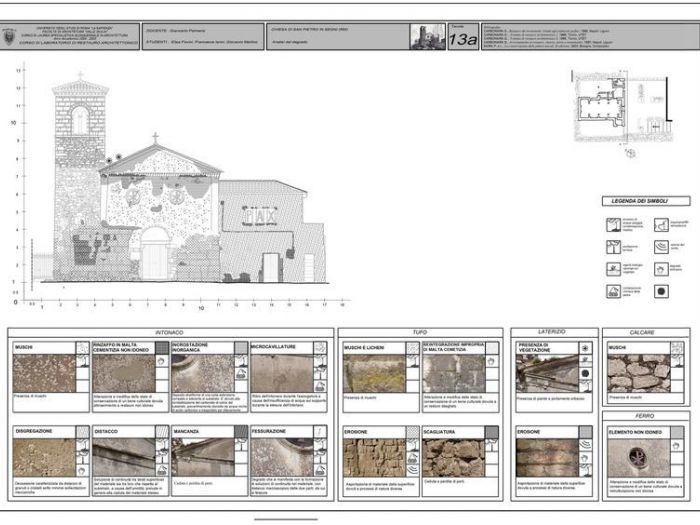Screen dimensions: 700x525
Task: Click the 'REINTEGRAZIONE IMPROPRIA DI MALTA' card title
Action: tap(454, 347)
